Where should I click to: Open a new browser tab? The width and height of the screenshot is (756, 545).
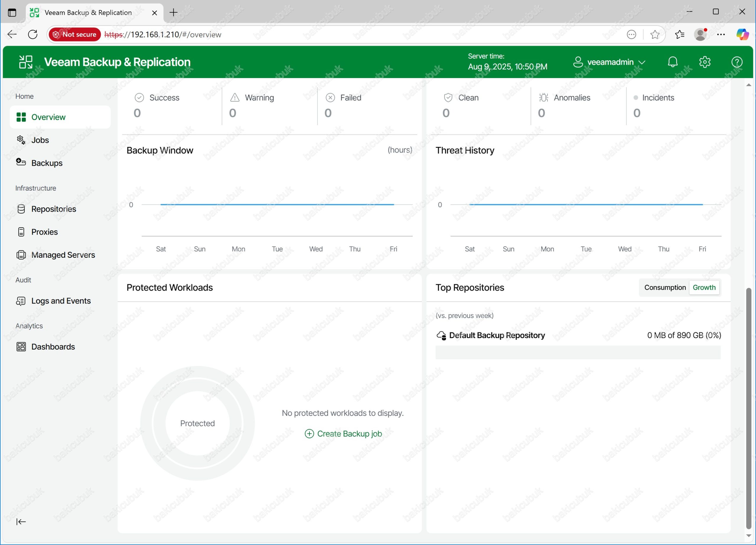173,13
